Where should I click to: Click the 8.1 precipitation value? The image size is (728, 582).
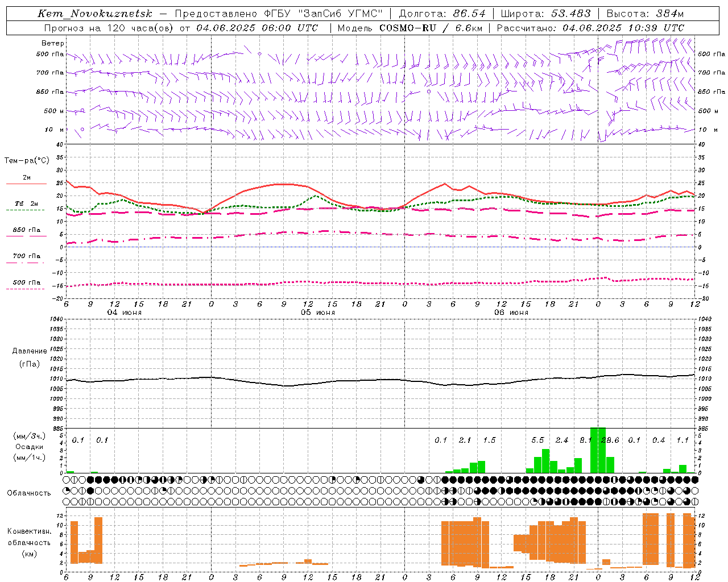[x=586, y=440]
